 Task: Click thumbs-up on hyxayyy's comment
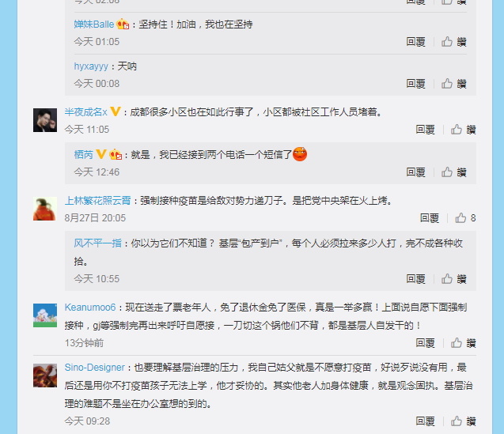click(453, 84)
